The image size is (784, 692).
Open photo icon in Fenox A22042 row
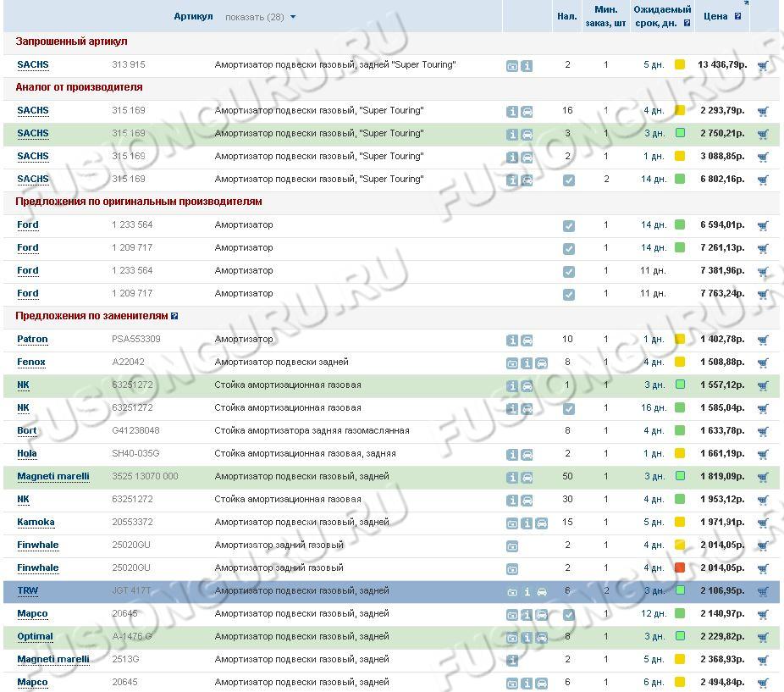point(512,363)
